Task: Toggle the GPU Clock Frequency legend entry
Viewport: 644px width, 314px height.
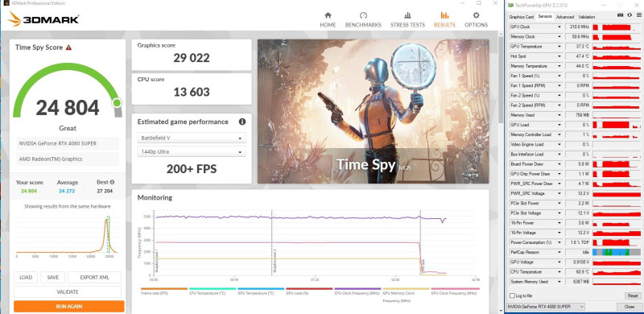Action: click(x=455, y=291)
